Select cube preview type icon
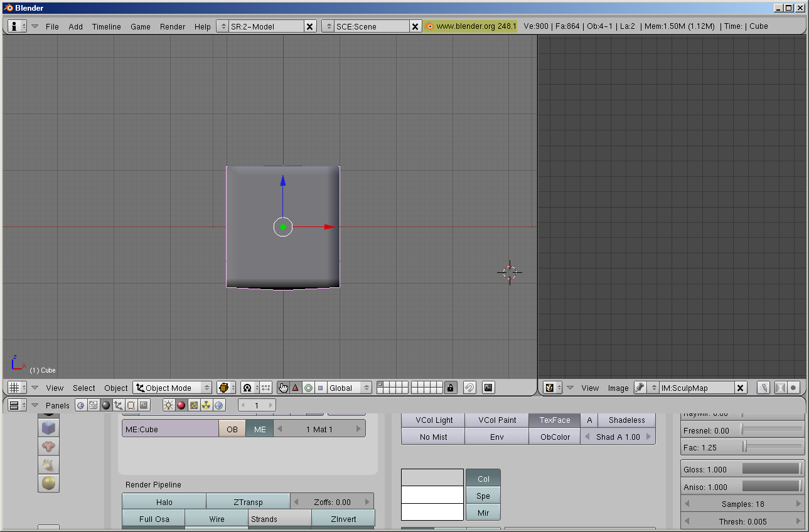The width and height of the screenshot is (809, 532). coord(49,428)
